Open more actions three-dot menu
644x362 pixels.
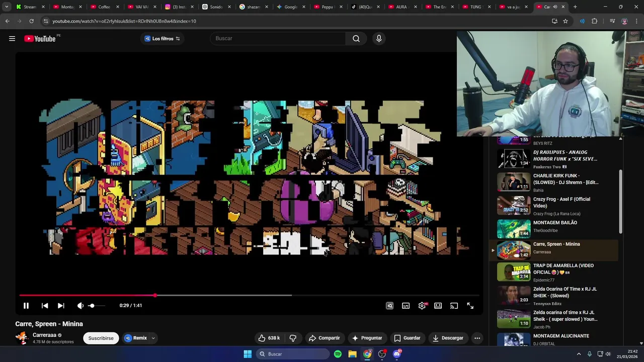pos(477,338)
